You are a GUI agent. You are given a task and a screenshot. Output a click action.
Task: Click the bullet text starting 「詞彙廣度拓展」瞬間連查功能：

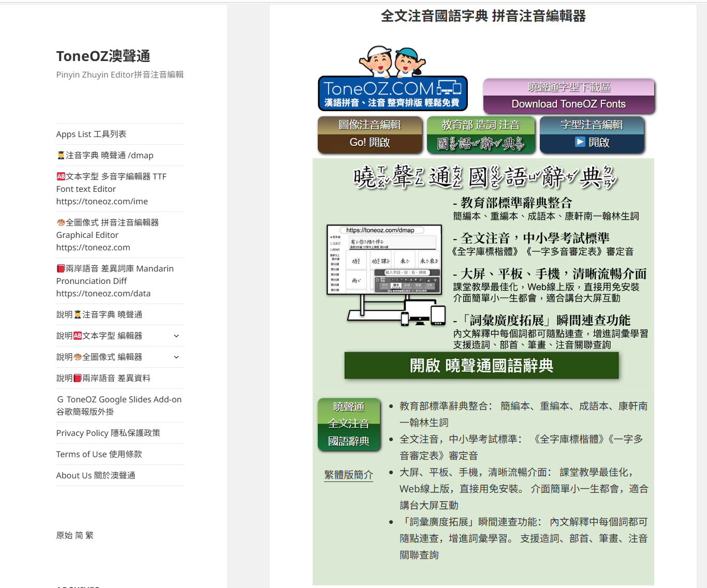524,538
